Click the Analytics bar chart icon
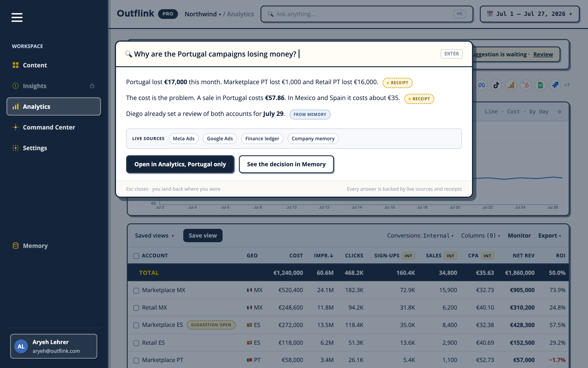Image resolution: width=588 pixels, height=368 pixels. tap(16, 106)
